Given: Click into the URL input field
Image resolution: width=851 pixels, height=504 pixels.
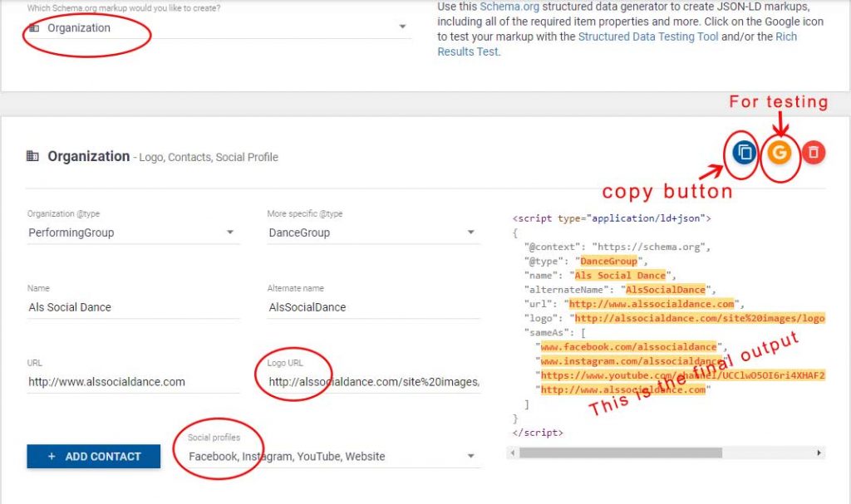Looking at the screenshot, I should 133,382.
